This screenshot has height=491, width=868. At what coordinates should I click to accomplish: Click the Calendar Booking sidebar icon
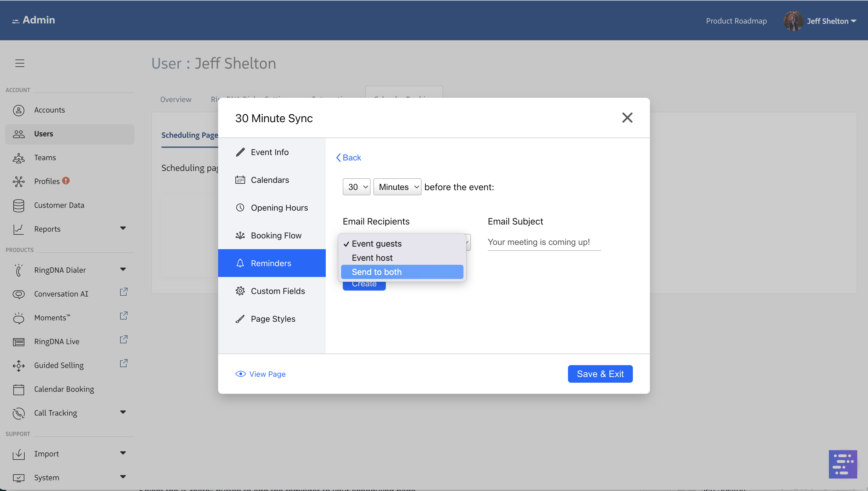[x=18, y=390]
